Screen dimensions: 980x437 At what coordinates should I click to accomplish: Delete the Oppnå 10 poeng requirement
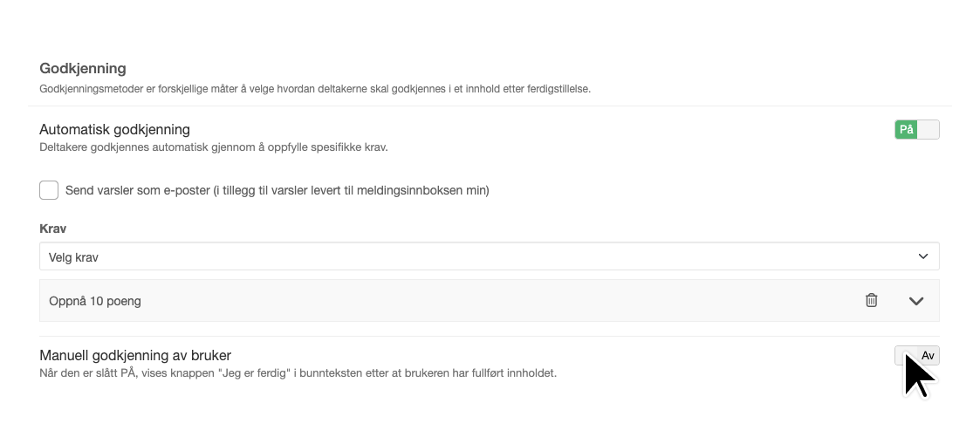871,300
